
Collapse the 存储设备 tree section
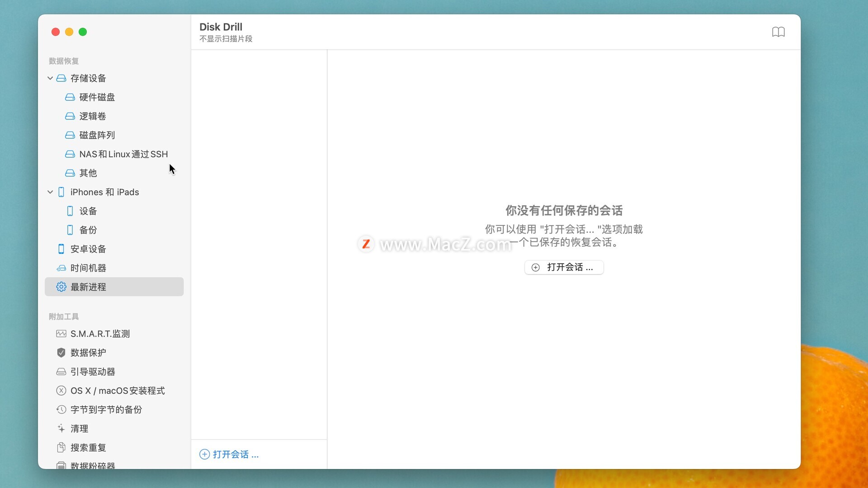point(50,78)
